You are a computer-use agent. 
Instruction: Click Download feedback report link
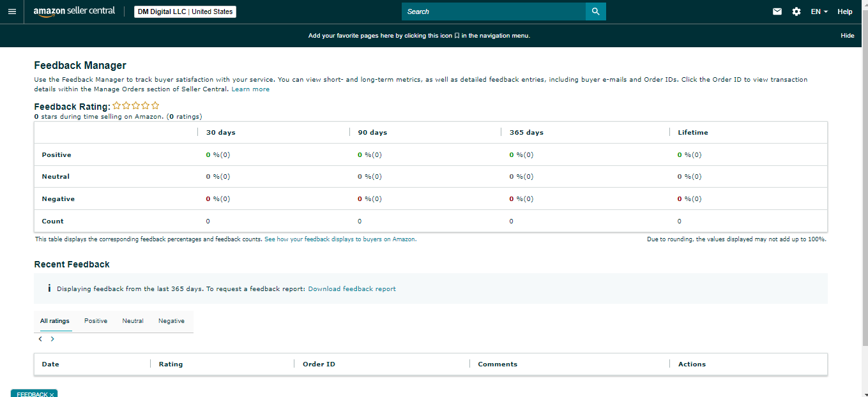click(x=352, y=289)
